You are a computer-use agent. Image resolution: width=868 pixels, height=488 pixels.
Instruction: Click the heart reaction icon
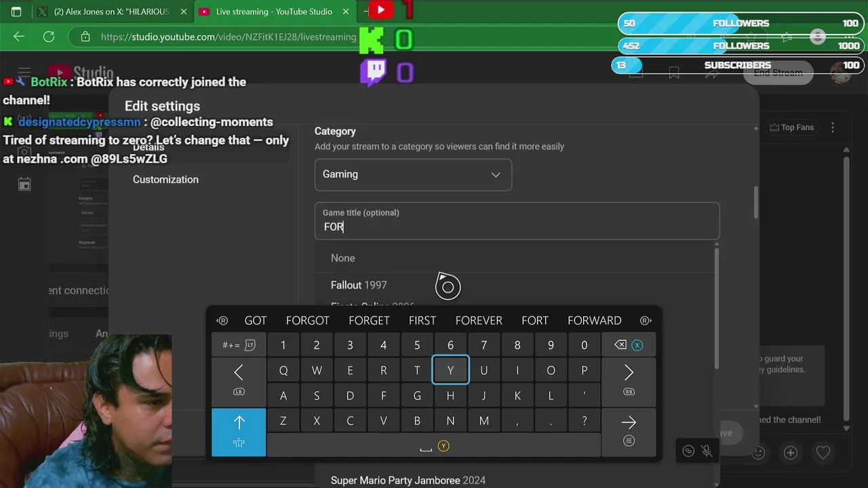click(823, 452)
